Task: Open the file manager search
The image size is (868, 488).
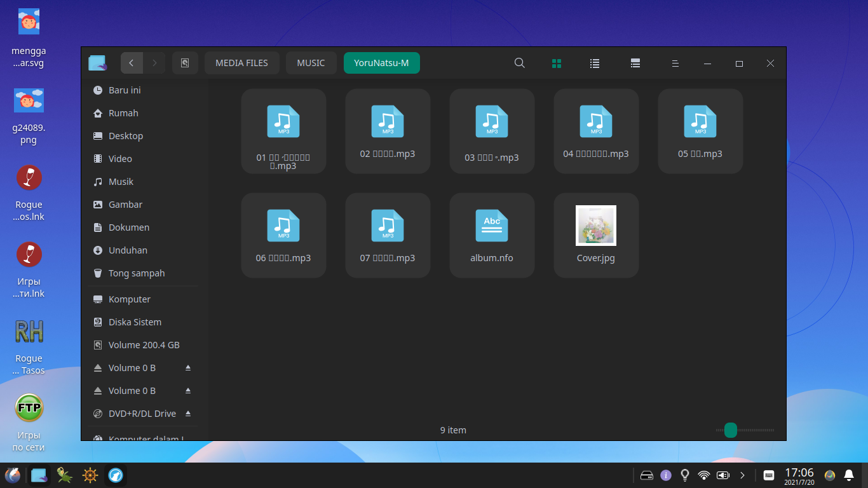Action: pos(519,63)
